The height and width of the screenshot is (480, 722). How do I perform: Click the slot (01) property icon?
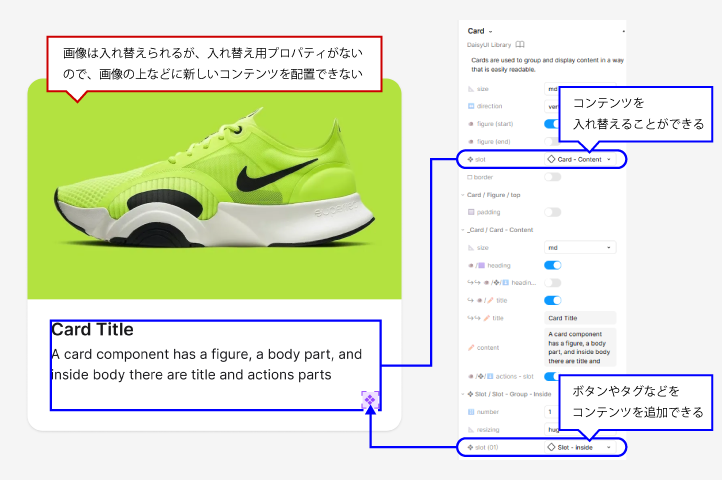coord(470,447)
